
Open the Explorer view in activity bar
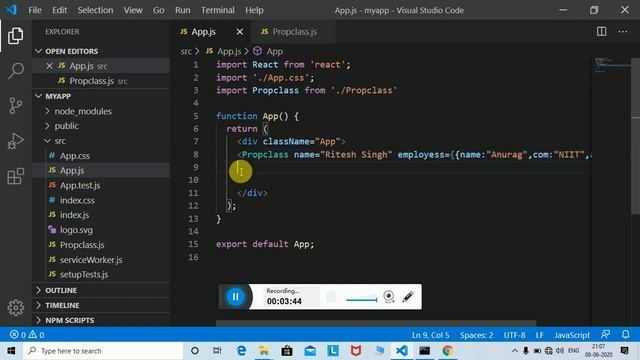[16, 36]
